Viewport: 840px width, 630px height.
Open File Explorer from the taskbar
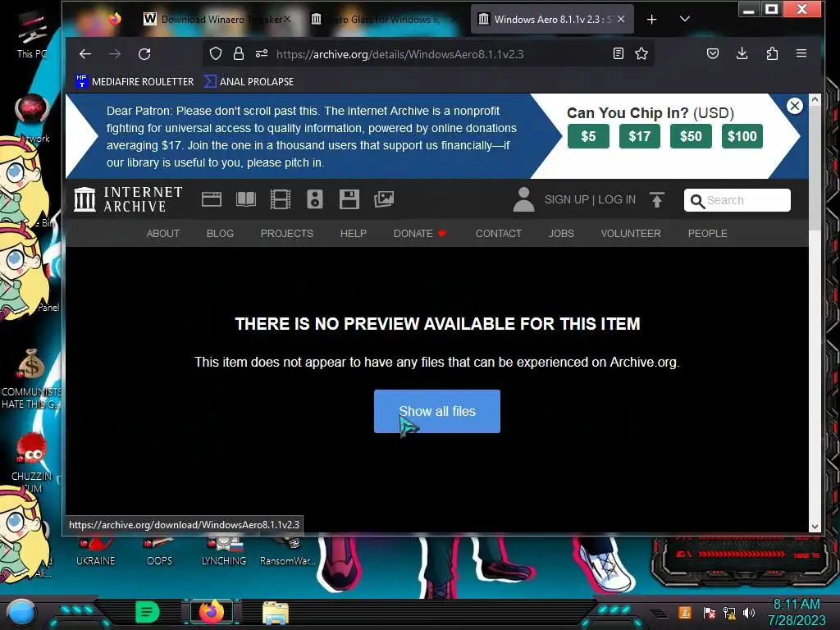[x=276, y=612]
